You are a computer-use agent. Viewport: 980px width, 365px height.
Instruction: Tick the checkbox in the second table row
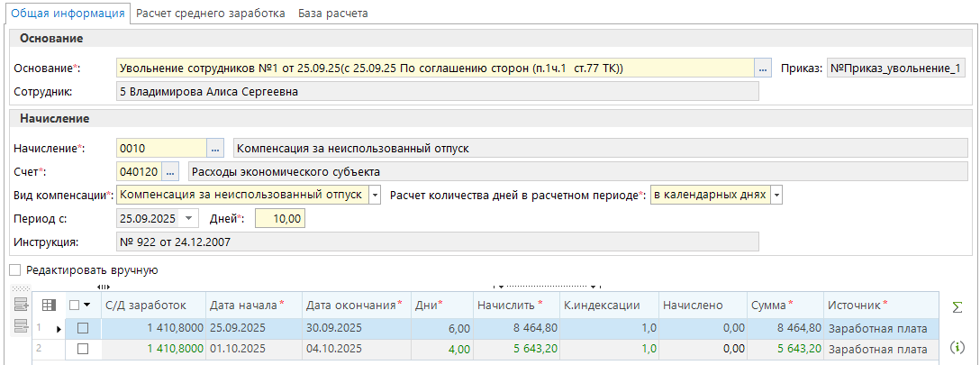[x=83, y=349]
